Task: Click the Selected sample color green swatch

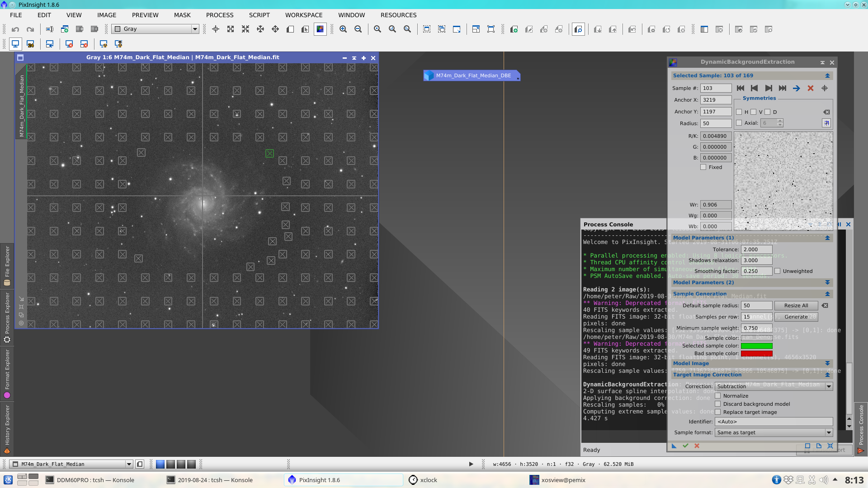Action: 756,346
